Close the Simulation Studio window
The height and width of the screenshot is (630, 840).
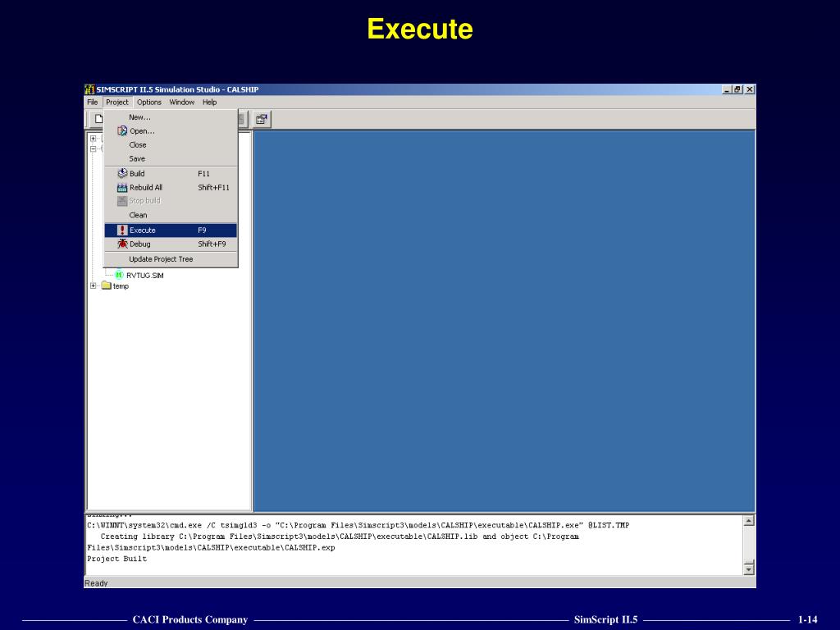(x=750, y=89)
